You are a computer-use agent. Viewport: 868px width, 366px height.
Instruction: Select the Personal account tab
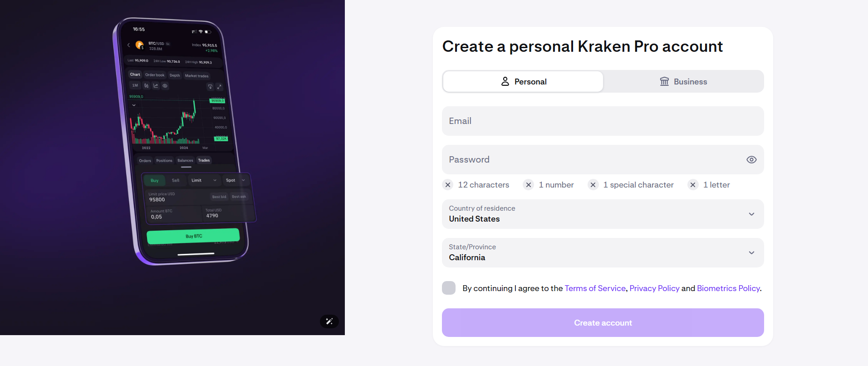523,81
